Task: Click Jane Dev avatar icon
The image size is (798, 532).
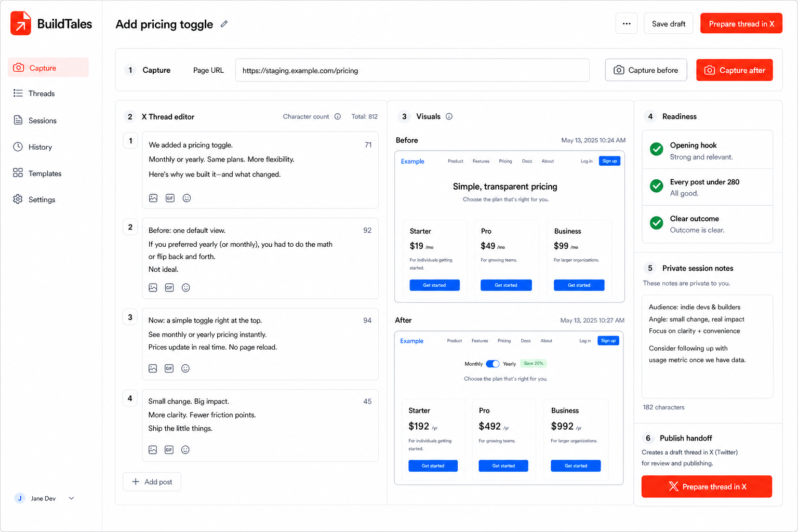Action: pyautogui.click(x=20, y=498)
